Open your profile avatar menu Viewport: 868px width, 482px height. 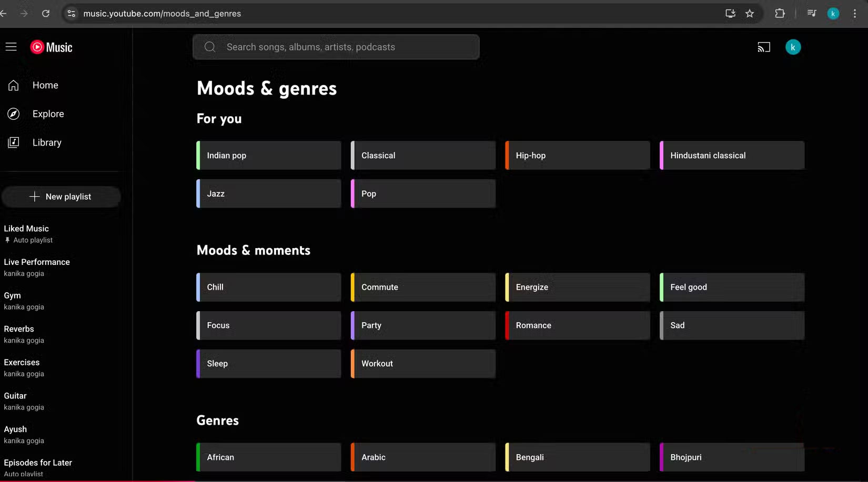tap(793, 47)
